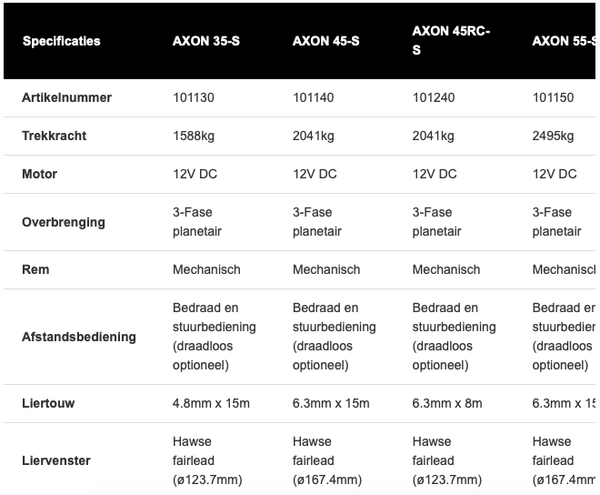Select the Rem row label

click(34, 270)
